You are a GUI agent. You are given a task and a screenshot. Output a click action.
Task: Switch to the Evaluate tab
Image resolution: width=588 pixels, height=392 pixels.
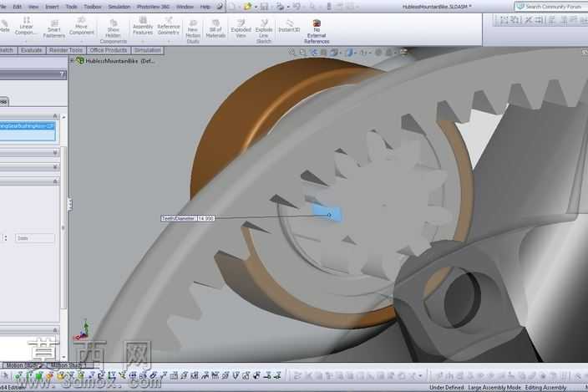(x=32, y=50)
